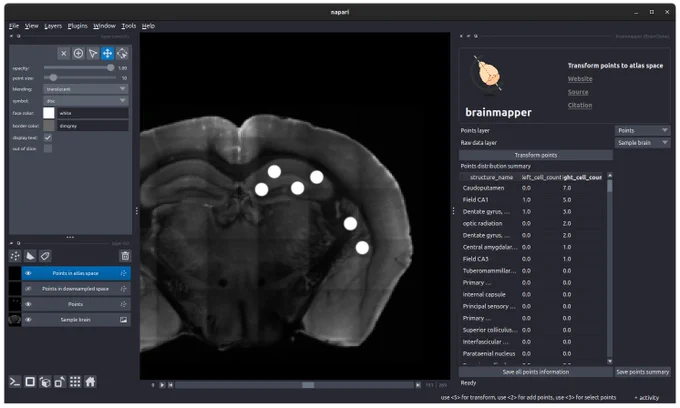Activate the pan/zoom mode tool
Screen dimensions: 680x408
coord(107,53)
